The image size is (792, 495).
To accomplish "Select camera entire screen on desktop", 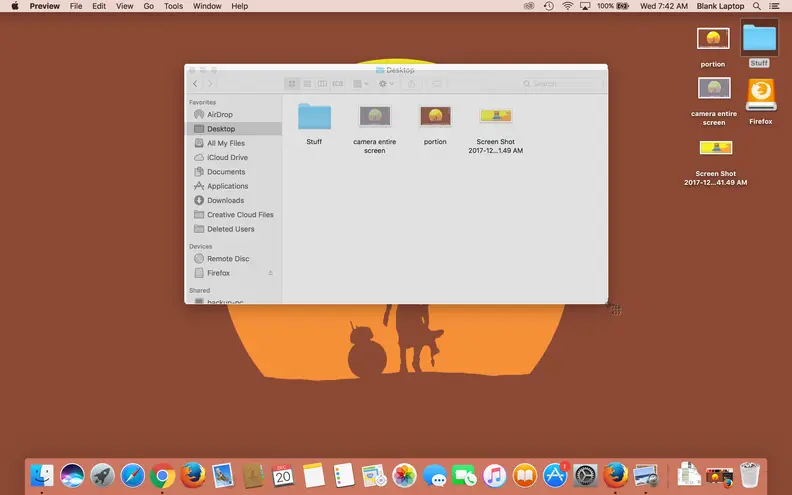I will [x=714, y=88].
